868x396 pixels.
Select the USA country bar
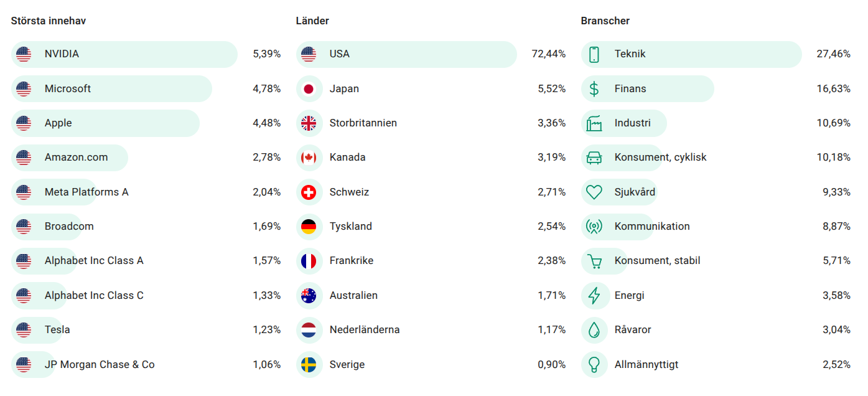point(406,54)
